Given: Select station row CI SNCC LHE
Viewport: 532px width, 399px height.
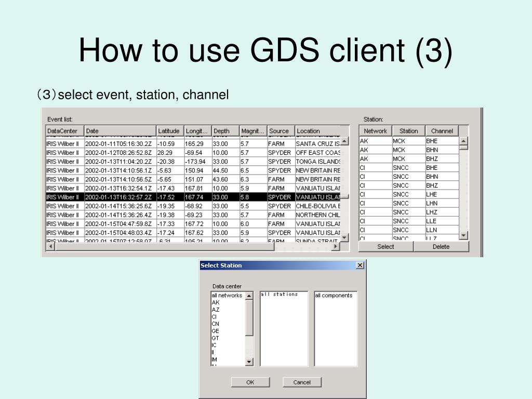Looking at the screenshot, I should (409, 194).
